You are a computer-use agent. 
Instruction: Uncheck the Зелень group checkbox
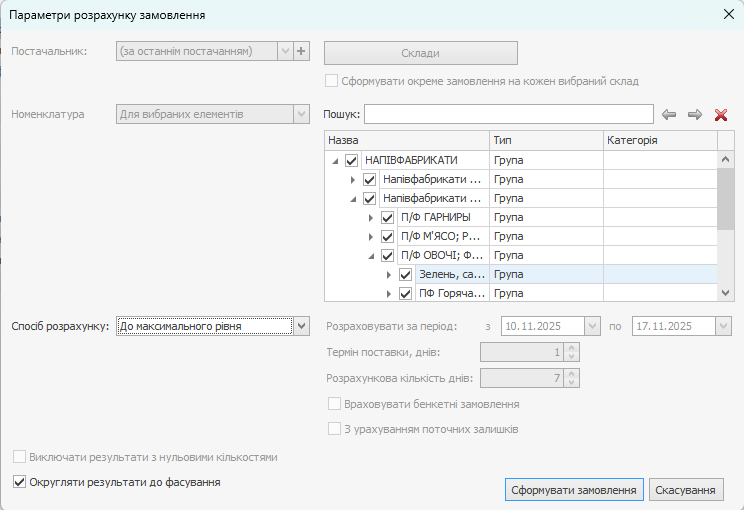tap(405, 274)
